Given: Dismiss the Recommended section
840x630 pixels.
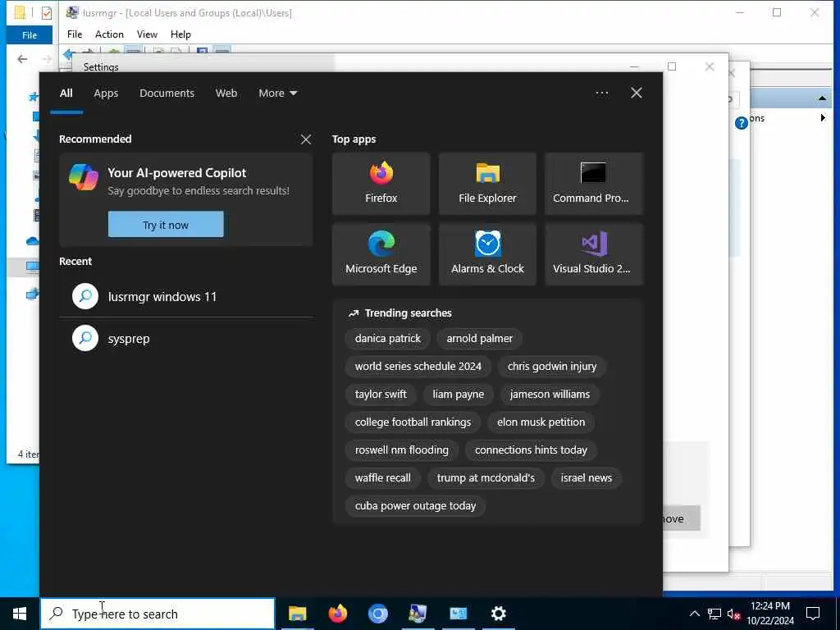Looking at the screenshot, I should point(306,139).
